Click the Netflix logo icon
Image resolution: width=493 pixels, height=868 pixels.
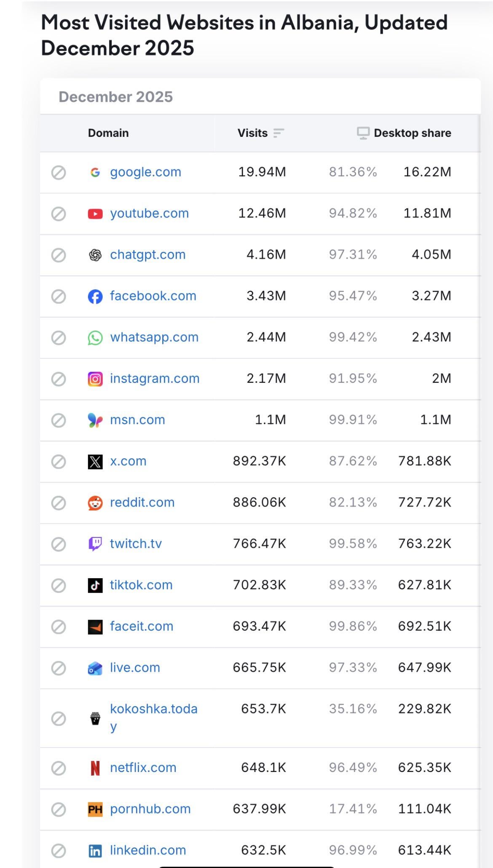click(x=95, y=768)
